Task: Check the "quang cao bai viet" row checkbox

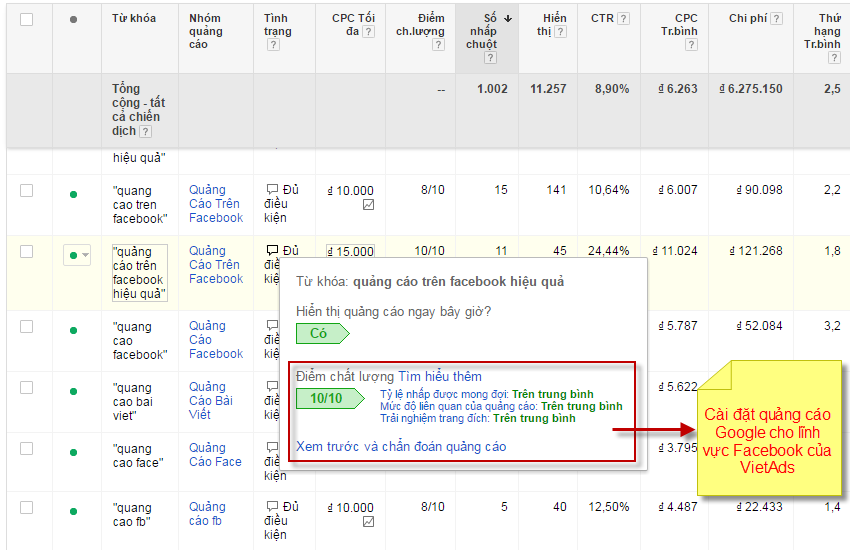Action: (x=26, y=387)
